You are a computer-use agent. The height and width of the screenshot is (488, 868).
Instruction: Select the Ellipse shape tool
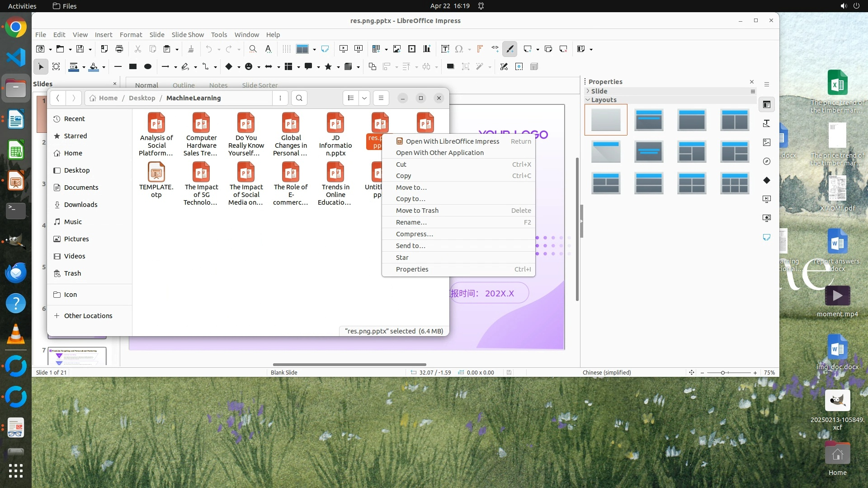click(147, 66)
